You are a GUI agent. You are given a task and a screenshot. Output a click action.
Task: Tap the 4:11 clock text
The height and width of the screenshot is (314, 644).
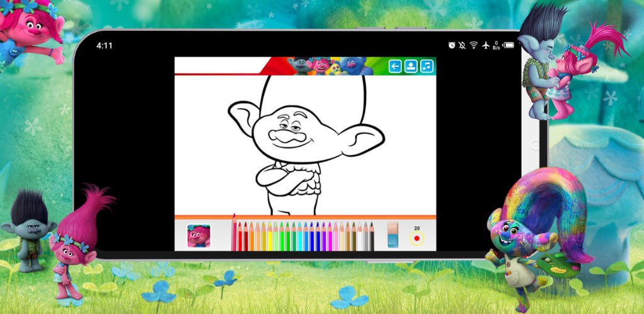click(x=104, y=45)
